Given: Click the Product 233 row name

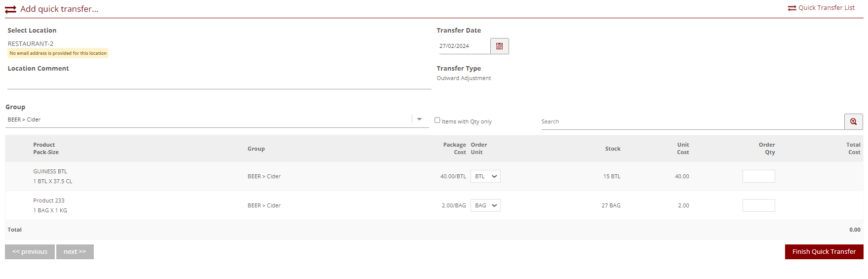Looking at the screenshot, I should (x=48, y=200).
